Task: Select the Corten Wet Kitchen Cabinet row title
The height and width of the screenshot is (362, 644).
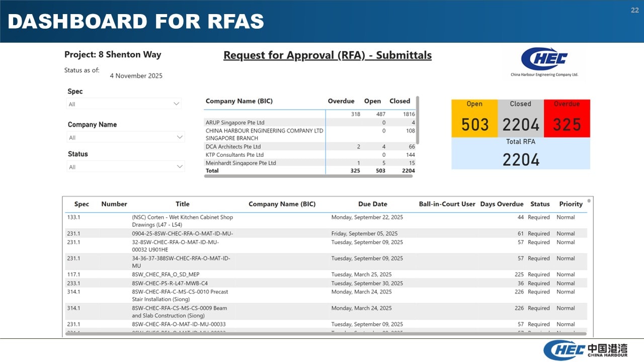Action: (183, 221)
